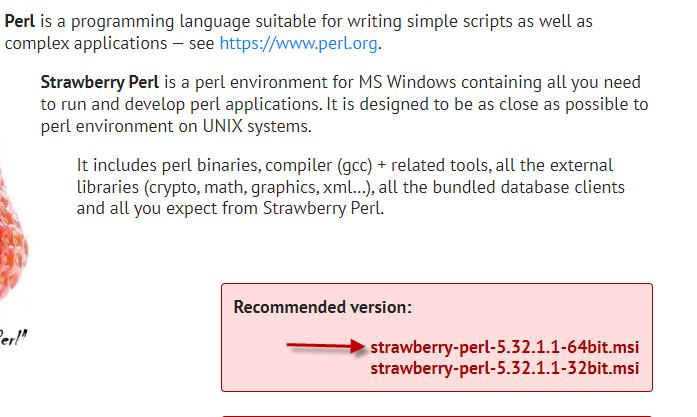Click the "Recommended version:" heading
The image size is (697, 417).
point(323,307)
